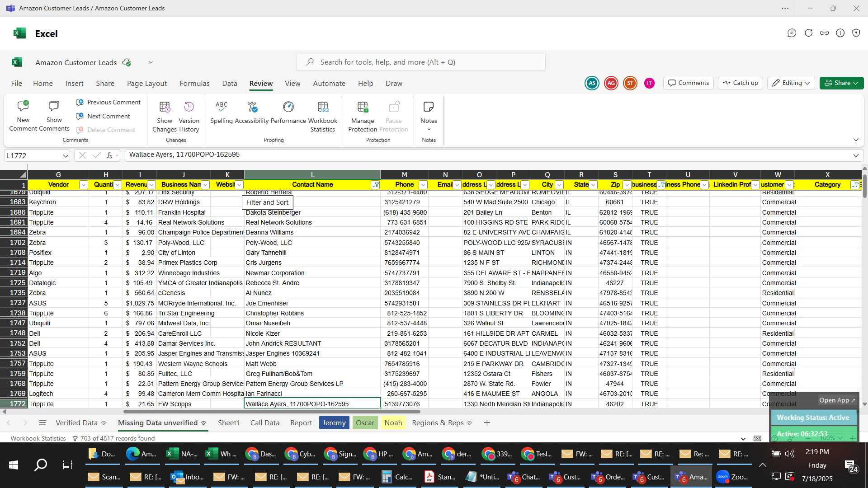
Task: Click the AG collaborator avatar
Action: (x=611, y=83)
